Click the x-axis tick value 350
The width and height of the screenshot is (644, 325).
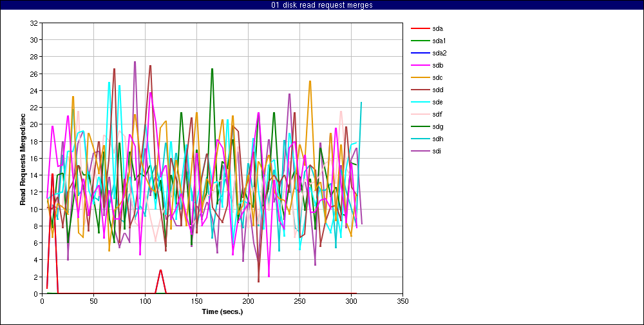click(402, 301)
